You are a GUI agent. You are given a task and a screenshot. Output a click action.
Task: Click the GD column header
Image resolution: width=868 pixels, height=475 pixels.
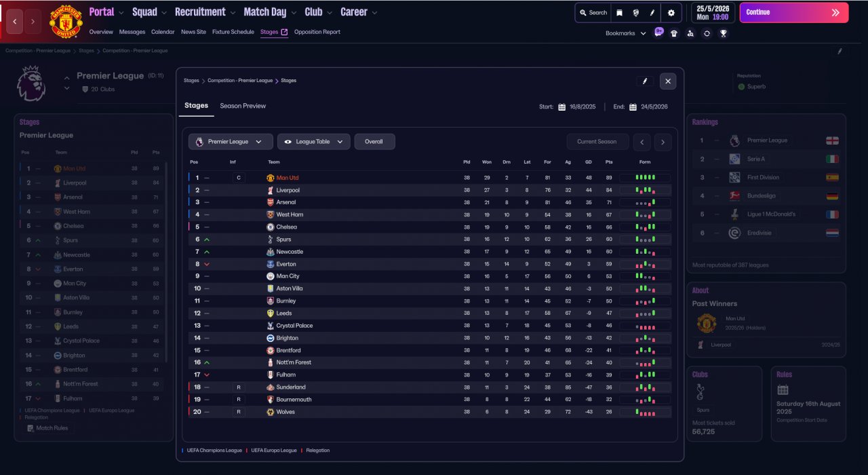[x=588, y=162]
